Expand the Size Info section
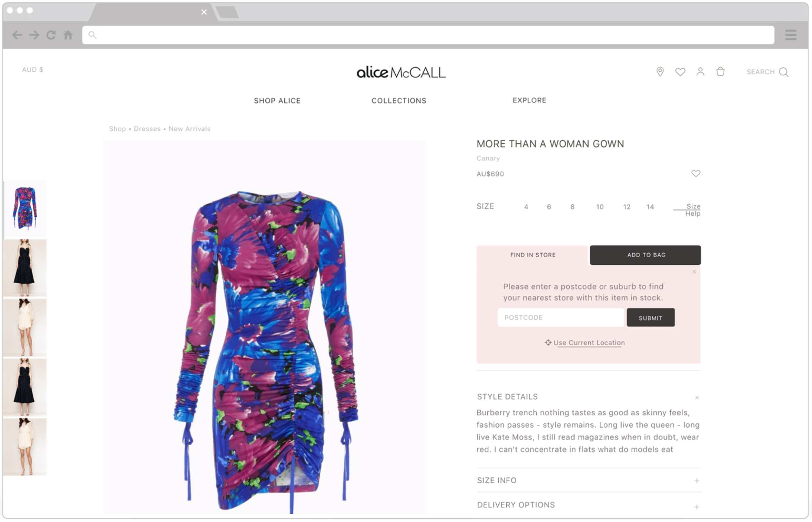Screen dimensions: 812x522 pyautogui.click(x=589, y=480)
